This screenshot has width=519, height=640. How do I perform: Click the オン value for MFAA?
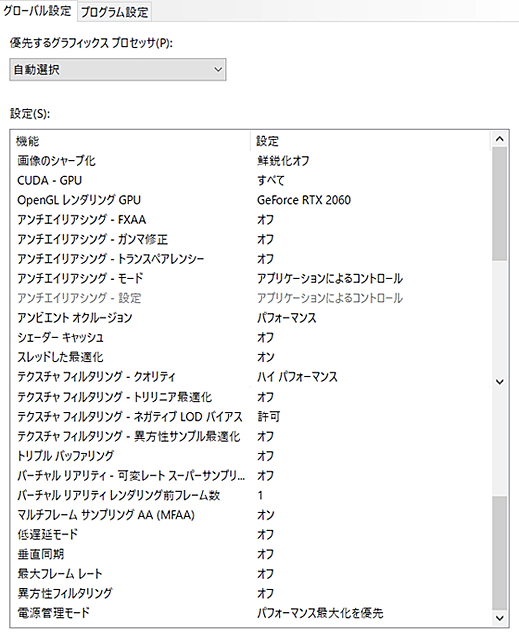pyautogui.click(x=266, y=515)
